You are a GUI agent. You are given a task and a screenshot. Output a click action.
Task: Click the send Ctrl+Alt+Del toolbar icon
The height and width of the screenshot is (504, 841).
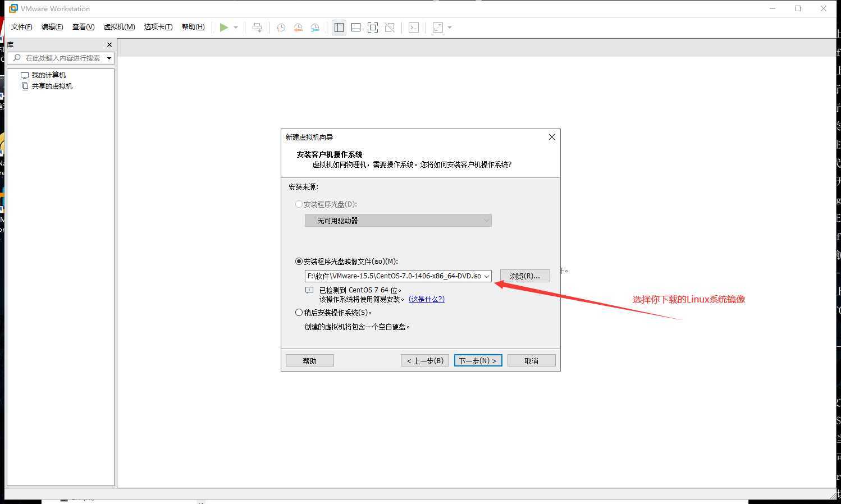click(257, 28)
